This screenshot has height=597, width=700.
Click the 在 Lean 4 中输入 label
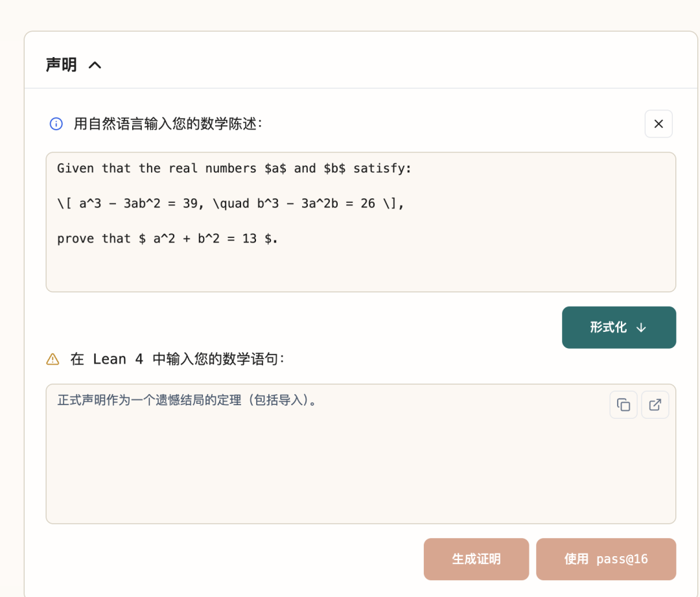pyautogui.click(x=177, y=359)
